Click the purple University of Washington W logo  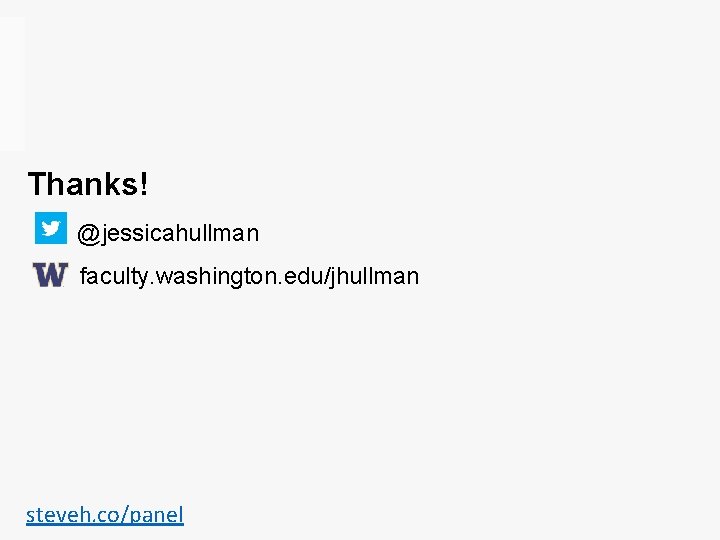point(50,275)
